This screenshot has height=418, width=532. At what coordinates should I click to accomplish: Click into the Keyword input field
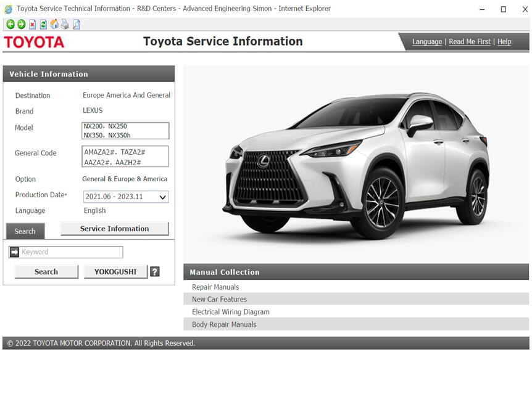click(x=70, y=252)
